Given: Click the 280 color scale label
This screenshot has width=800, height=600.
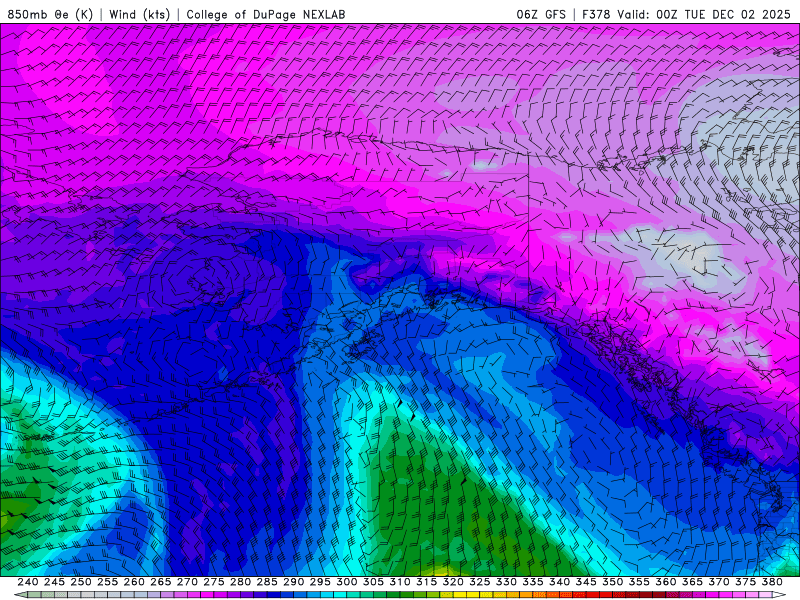Looking at the screenshot, I should [x=240, y=582].
